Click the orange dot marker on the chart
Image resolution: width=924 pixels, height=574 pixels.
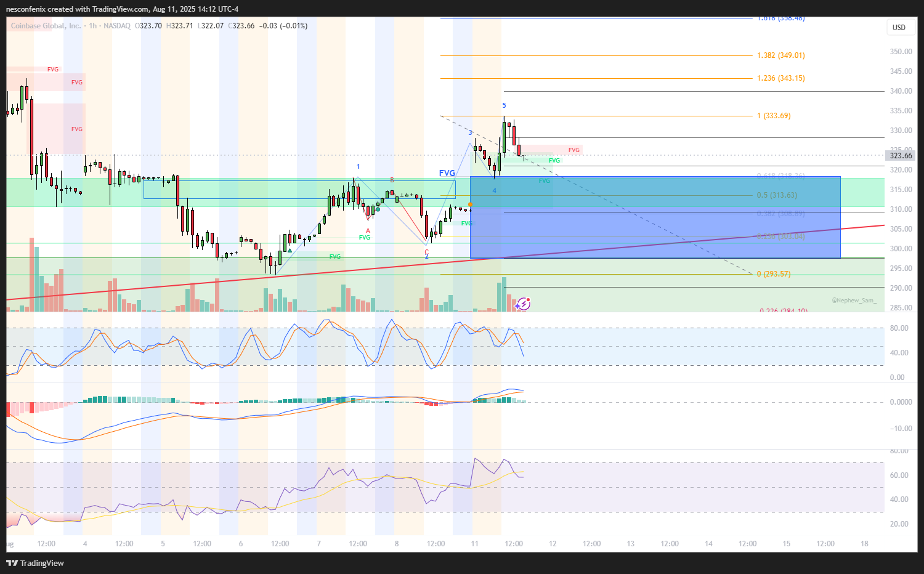[470, 204]
